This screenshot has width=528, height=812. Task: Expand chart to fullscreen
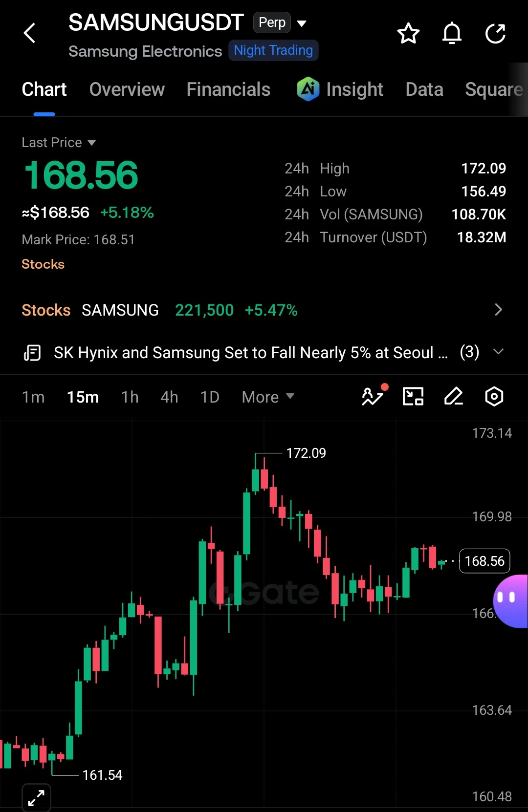[x=37, y=798]
